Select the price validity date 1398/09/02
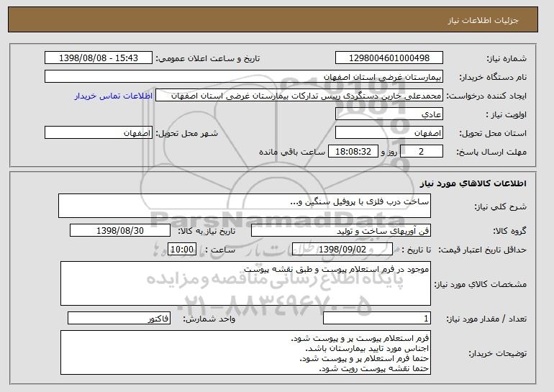Image resolution: width=554 pixels, height=392 pixels. (x=342, y=250)
